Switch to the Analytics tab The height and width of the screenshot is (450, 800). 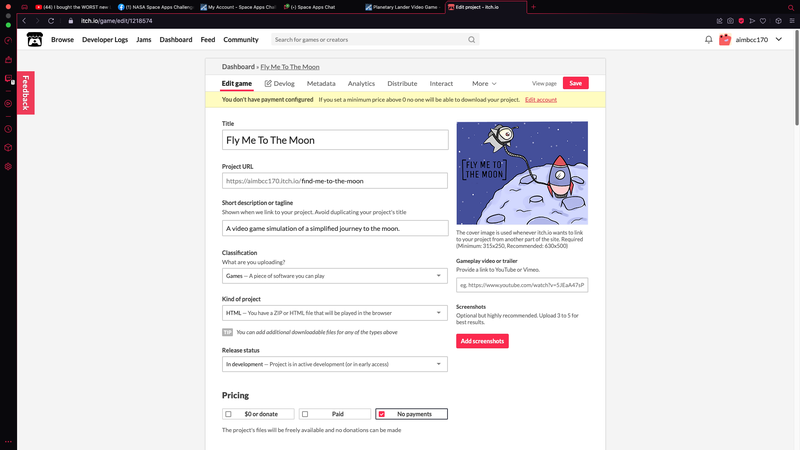tap(361, 83)
